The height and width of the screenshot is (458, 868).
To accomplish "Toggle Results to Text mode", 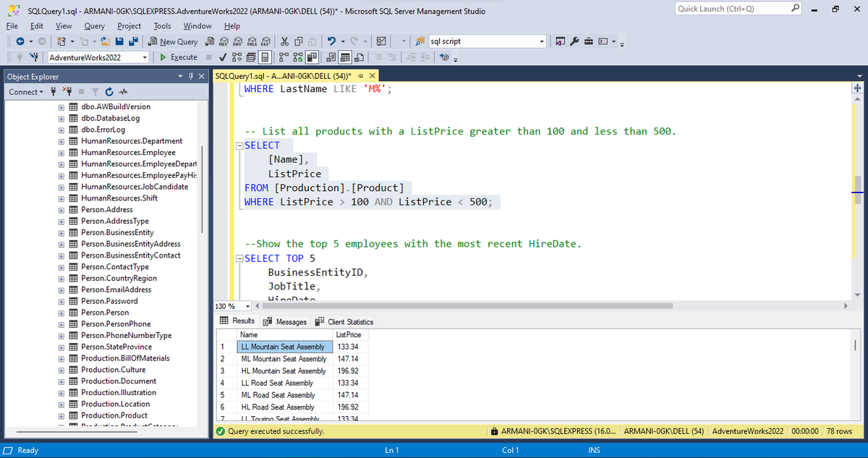I will [331, 57].
